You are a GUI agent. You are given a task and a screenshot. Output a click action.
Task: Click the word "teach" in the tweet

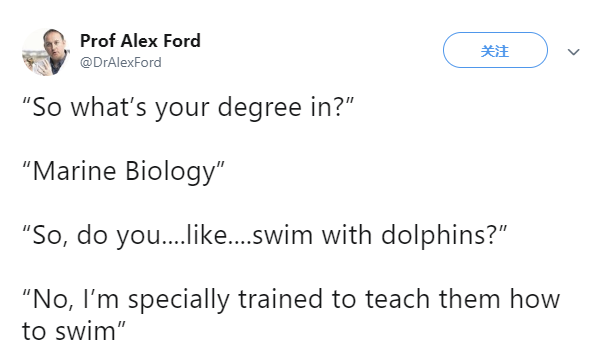point(397,299)
